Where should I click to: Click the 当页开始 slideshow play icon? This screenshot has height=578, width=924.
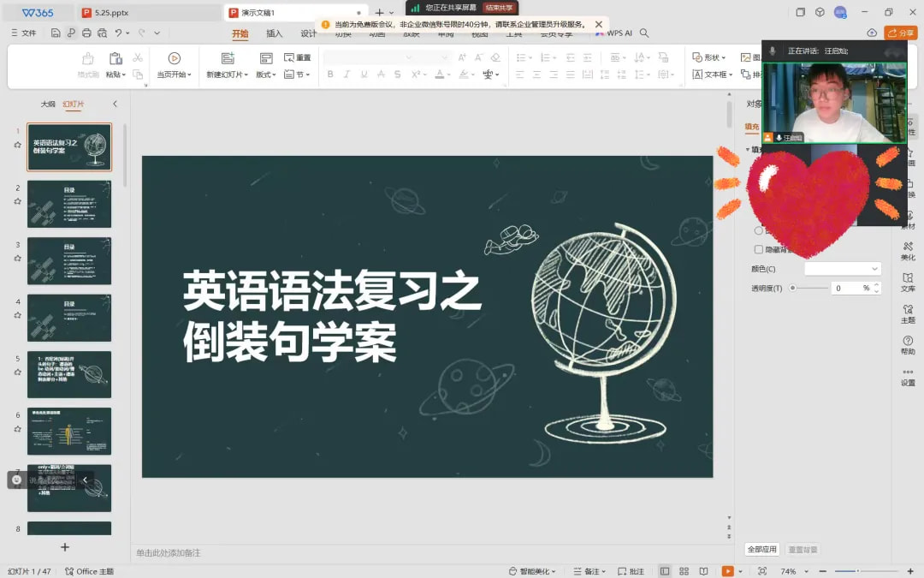click(175, 58)
